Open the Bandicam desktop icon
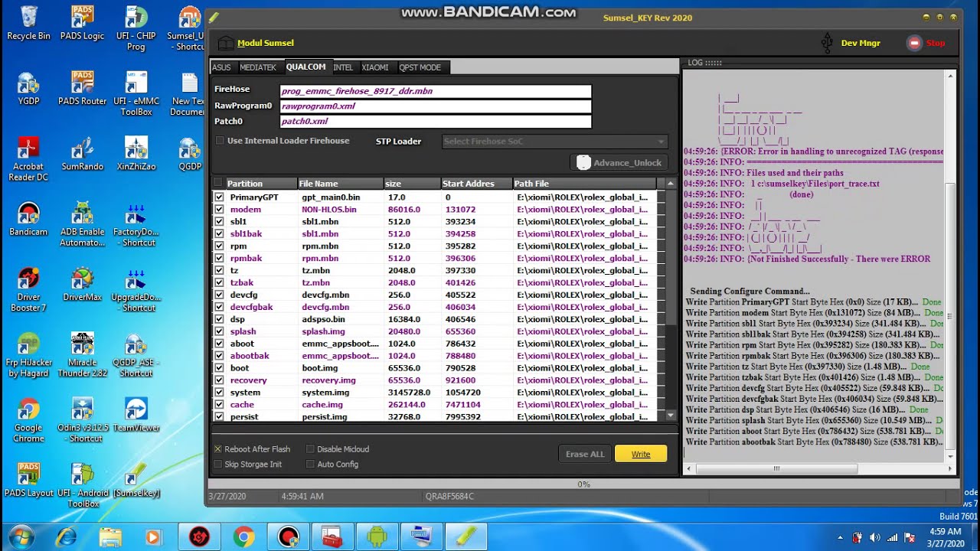The height and width of the screenshot is (551, 980). (x=28, y=219)
